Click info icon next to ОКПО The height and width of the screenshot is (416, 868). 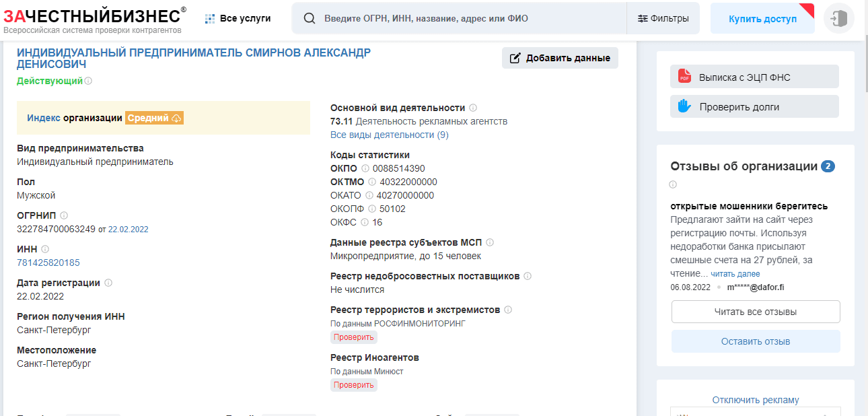click(x=365, y=168)
